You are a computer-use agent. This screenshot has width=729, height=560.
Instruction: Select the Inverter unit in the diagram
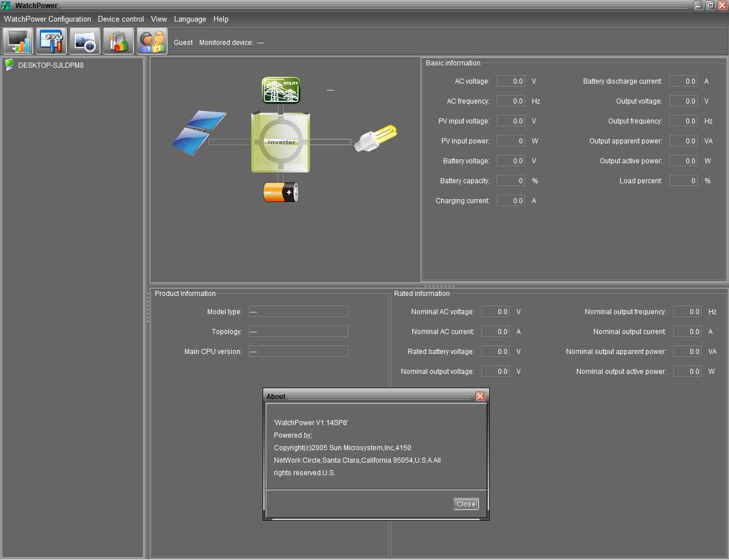point(281,142)
